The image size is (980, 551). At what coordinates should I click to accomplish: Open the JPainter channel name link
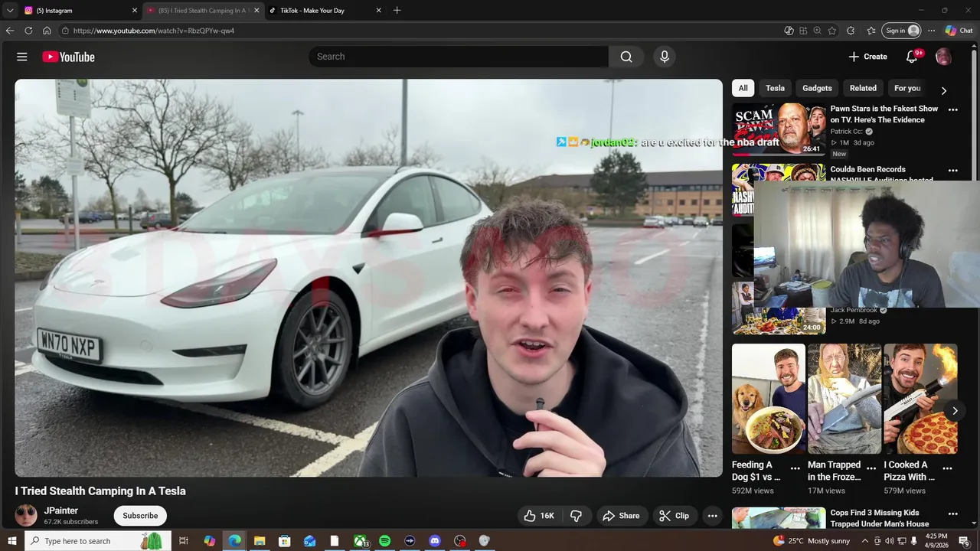61,510
